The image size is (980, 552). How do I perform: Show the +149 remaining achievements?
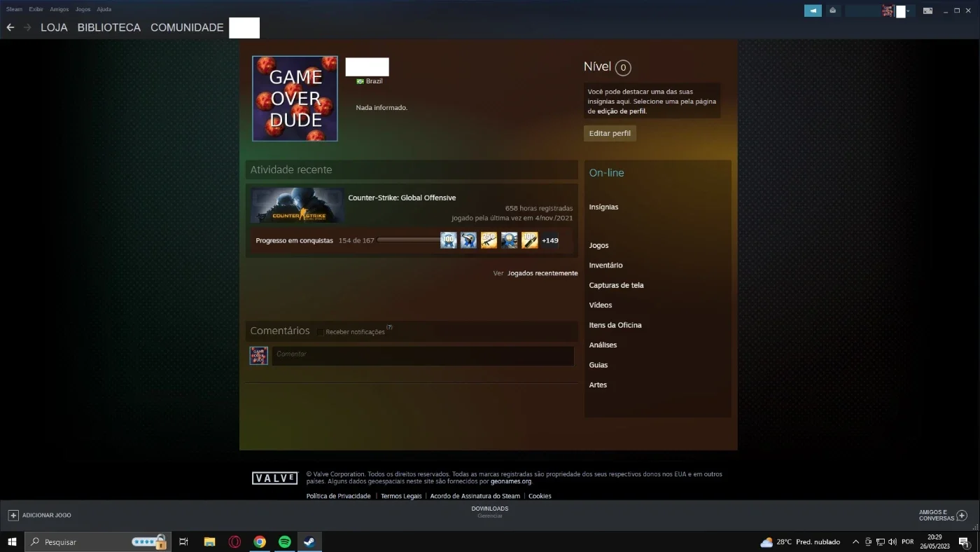pos(550,240)
